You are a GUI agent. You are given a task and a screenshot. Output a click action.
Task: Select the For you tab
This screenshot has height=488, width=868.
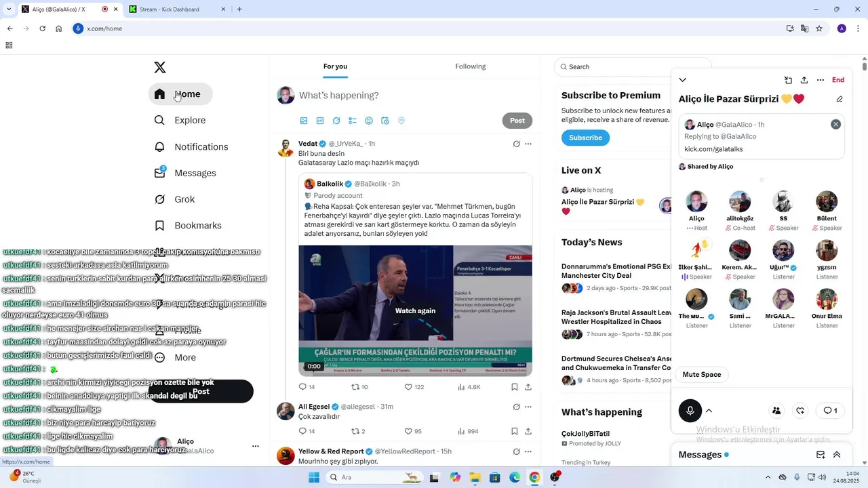click(x=335, y=66)
